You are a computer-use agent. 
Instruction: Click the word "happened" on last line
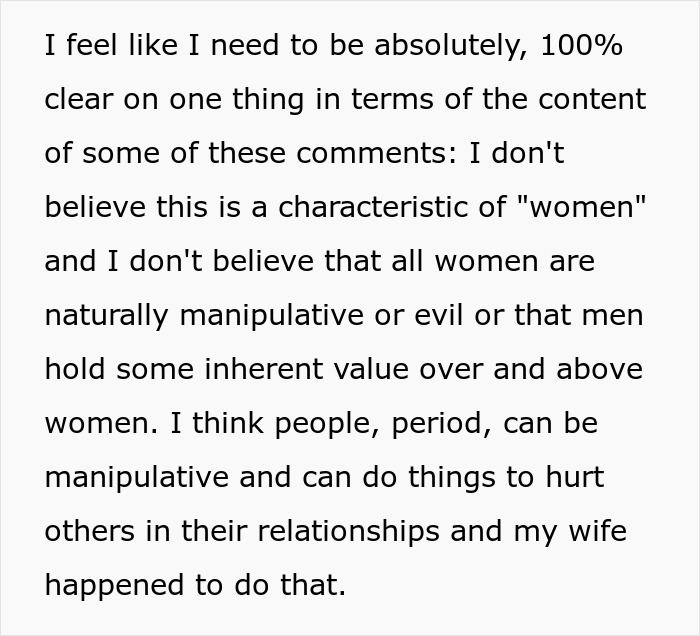point(111,585)
